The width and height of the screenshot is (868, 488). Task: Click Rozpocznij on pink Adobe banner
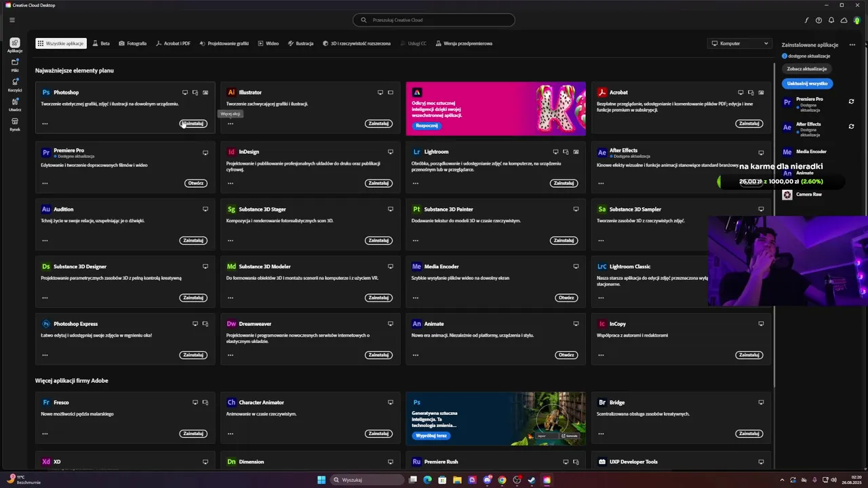pos(427,125)
